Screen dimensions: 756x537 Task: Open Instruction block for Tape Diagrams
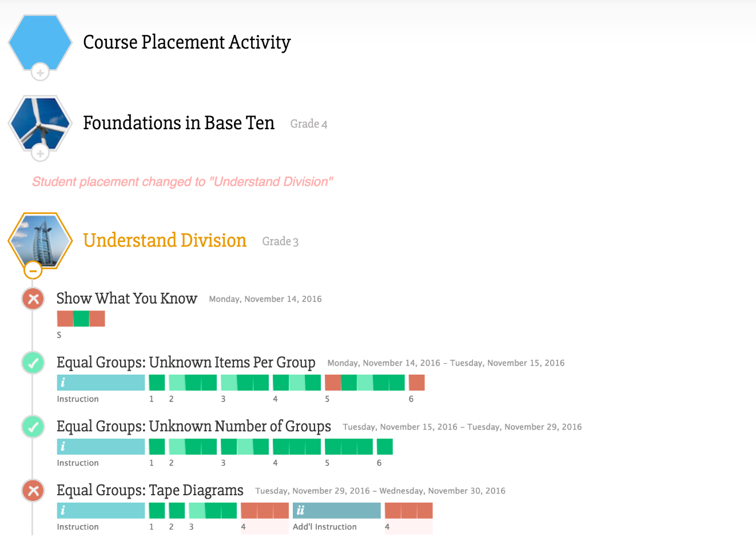coord(101,511)
